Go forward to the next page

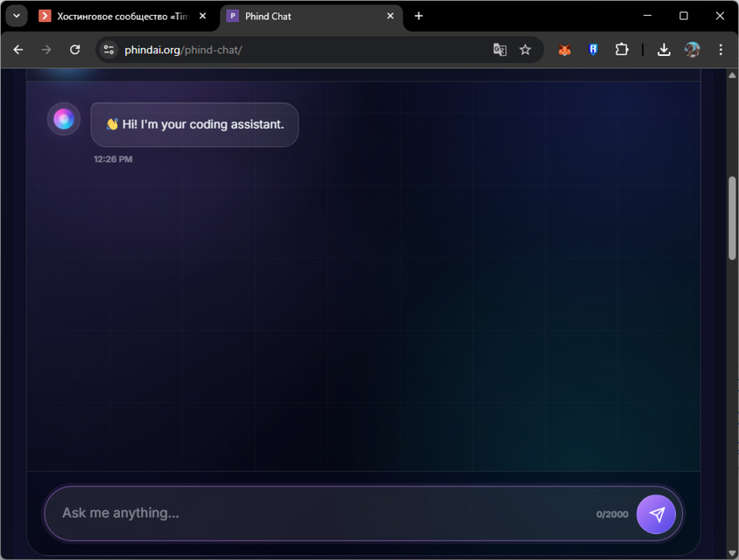(x=46, y=50)
